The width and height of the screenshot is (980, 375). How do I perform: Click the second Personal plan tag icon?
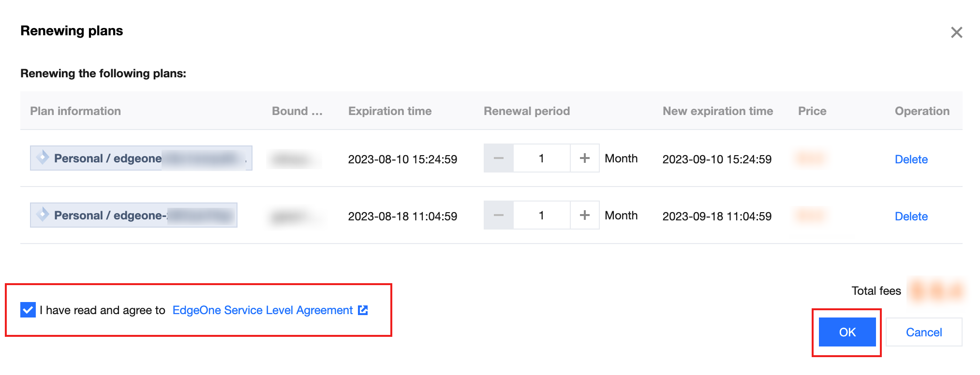pyautogui.click(x=43, y=214)
